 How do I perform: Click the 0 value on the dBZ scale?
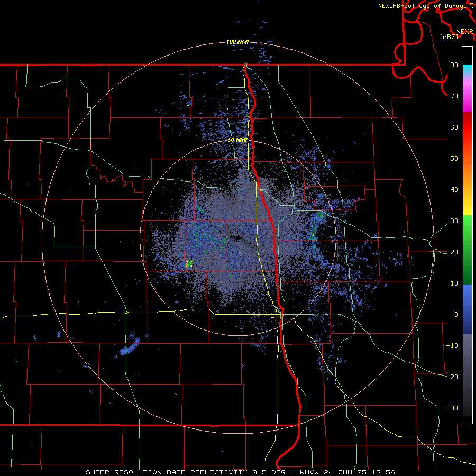[456, 315]
